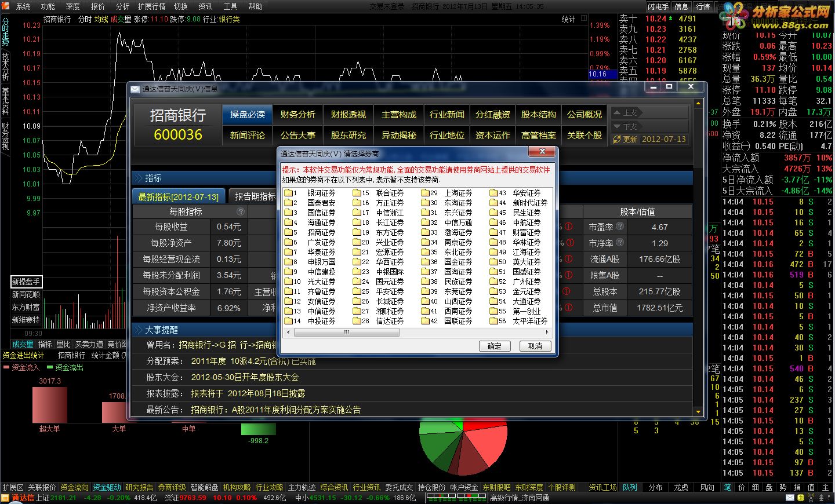Image resolution: width=835 pixels, height=504 pixels.
Task: Cancel broker dialog with 取消
Action: [x=535, y=346]
